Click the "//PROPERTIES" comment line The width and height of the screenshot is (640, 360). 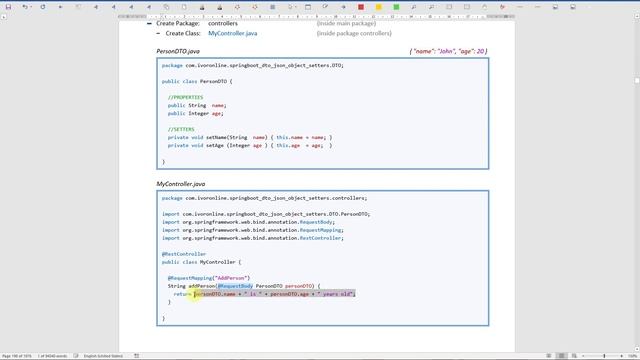coord(185,97)
